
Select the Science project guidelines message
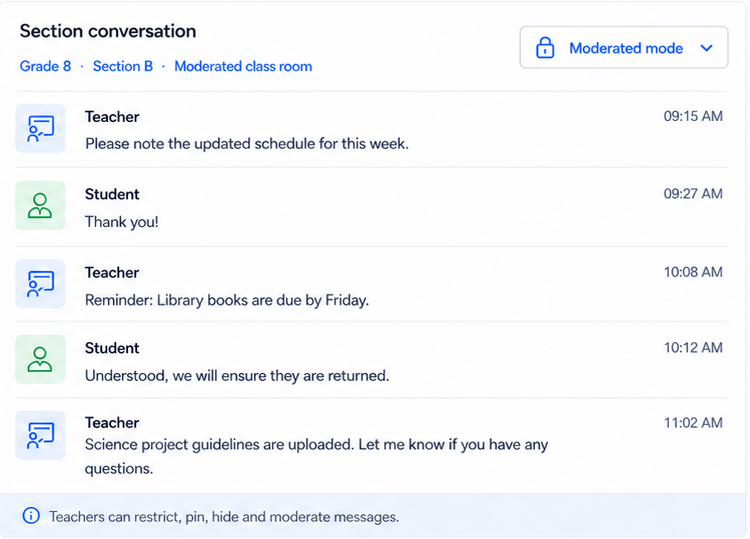(x=316, y=456)
